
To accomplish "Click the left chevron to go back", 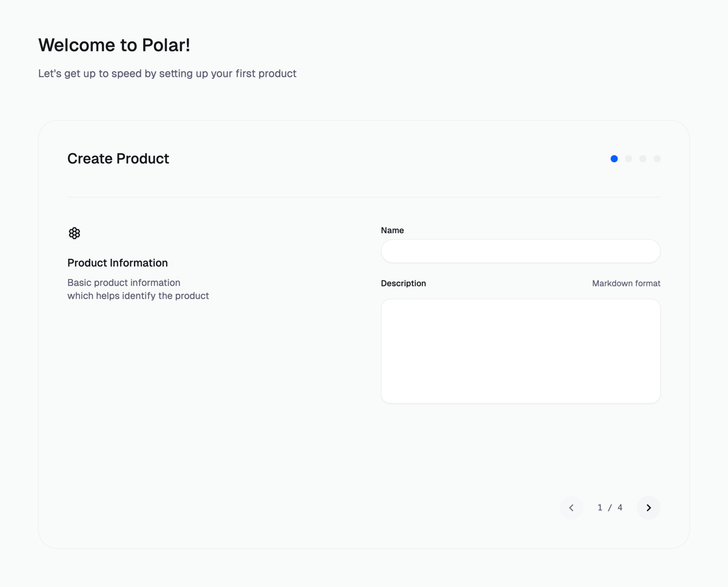I will (x=571, y=507).
